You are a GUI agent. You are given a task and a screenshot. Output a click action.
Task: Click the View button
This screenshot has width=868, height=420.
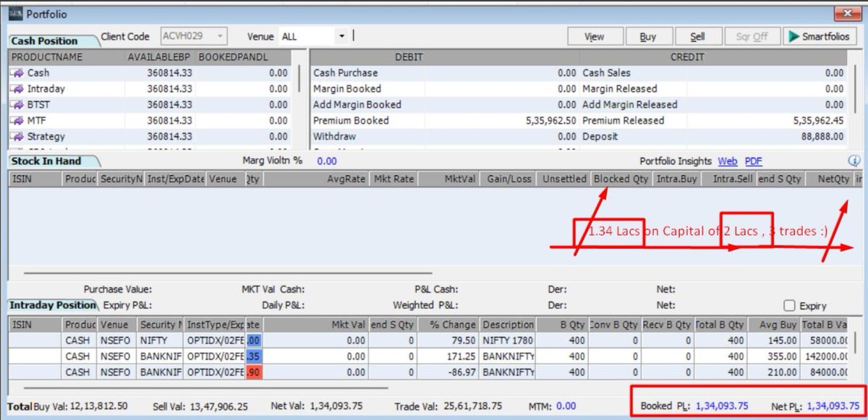[595, 35]
